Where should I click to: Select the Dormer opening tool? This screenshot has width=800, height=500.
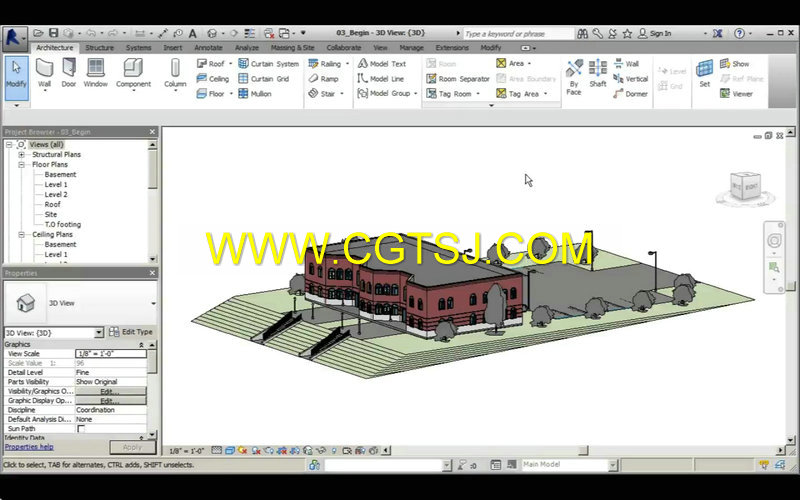(x=631, y=93)
